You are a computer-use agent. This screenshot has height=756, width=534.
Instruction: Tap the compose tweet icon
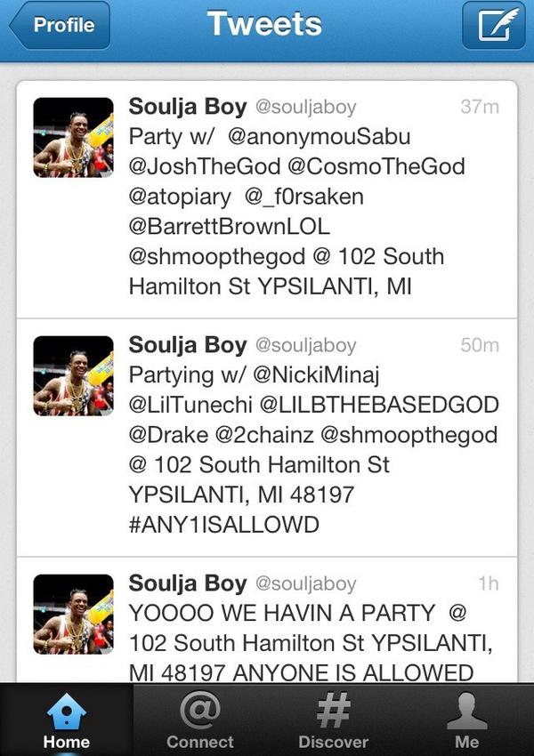tap(493, 25)
